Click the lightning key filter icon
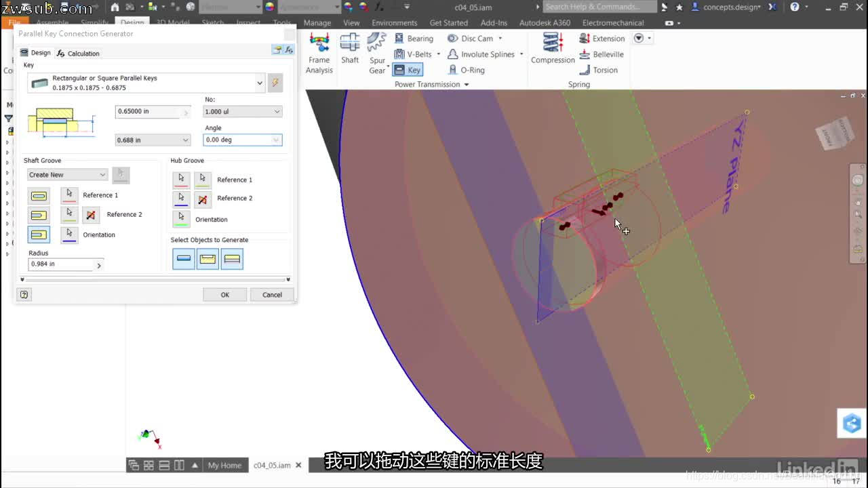The image size is (868, 488). 275,83
